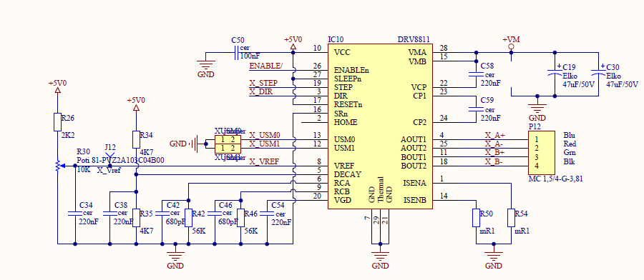Click the C42 capacitor symbol

pyautogui.click(x=162, y=213)
